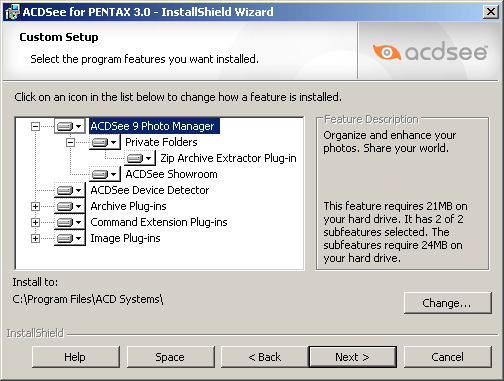
Task: Select the Archive Plug-ins label
Action: (128, 206)
